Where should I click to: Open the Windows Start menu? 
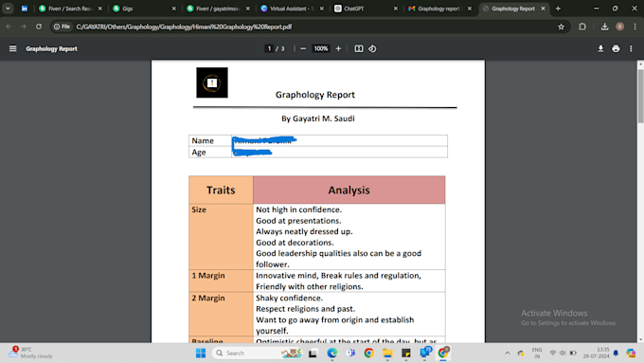(201, 353)
